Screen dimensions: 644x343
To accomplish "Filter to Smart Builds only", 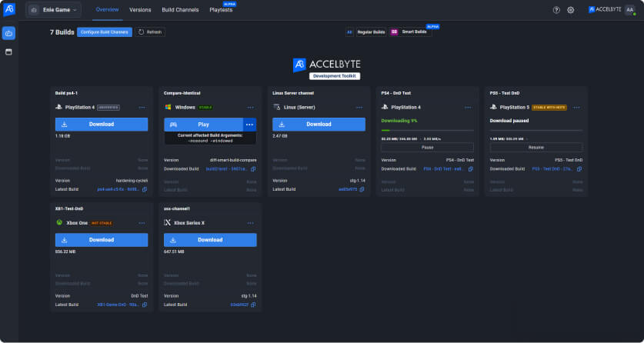I will pyautogui.click(x=410, y=32).
